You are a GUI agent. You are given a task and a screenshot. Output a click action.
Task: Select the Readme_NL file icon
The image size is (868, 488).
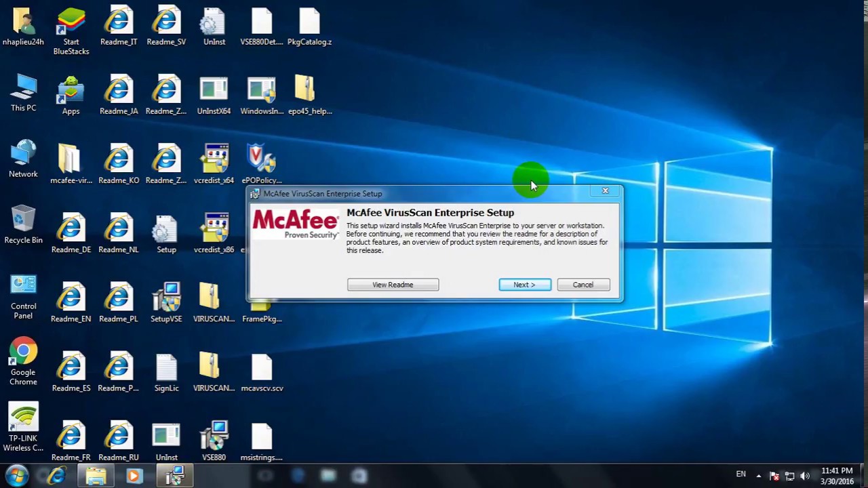[119, 229]
